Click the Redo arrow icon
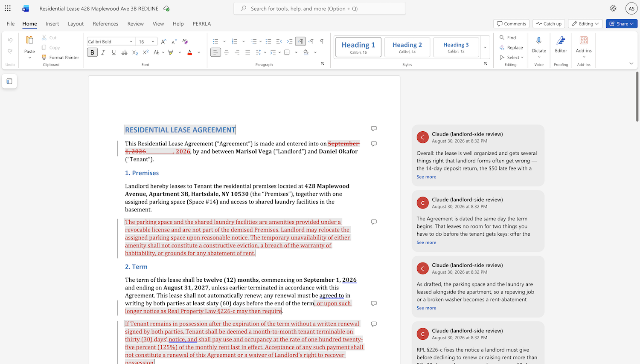The image size is (640, 364). click(x=10, y=51)
